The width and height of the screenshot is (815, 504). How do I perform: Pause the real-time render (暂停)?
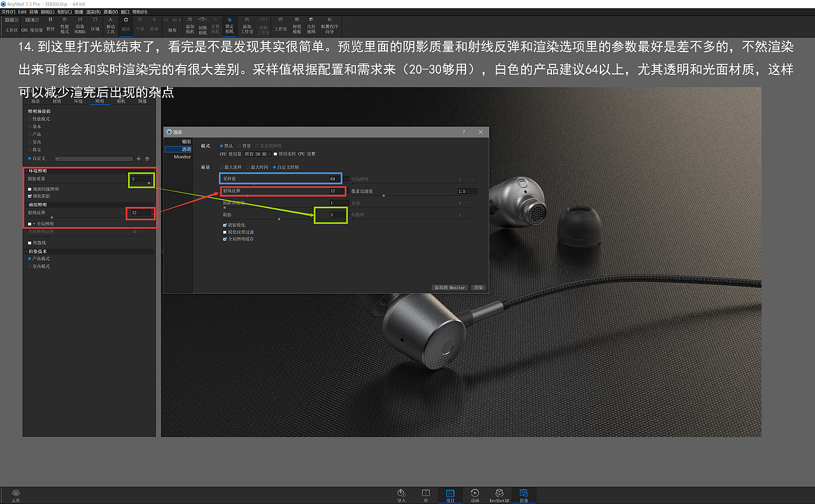point(50,25)
